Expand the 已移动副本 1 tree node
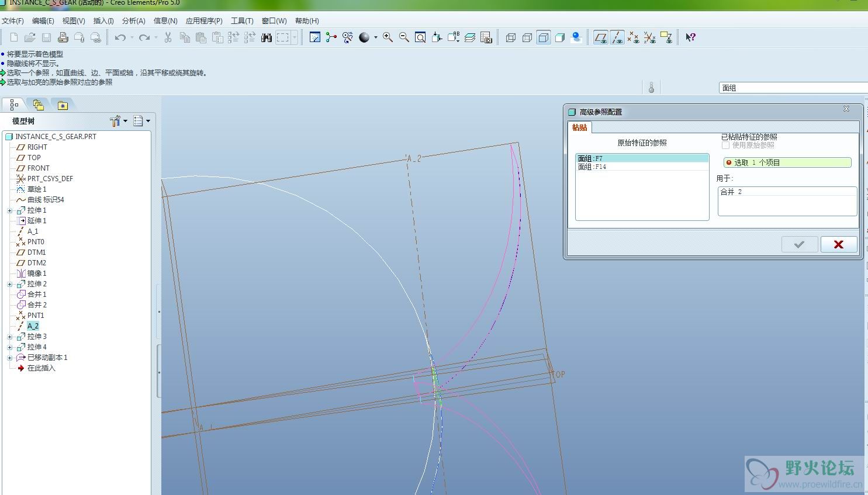This screenshot has width=868, height=495. [x=9, y=358]
